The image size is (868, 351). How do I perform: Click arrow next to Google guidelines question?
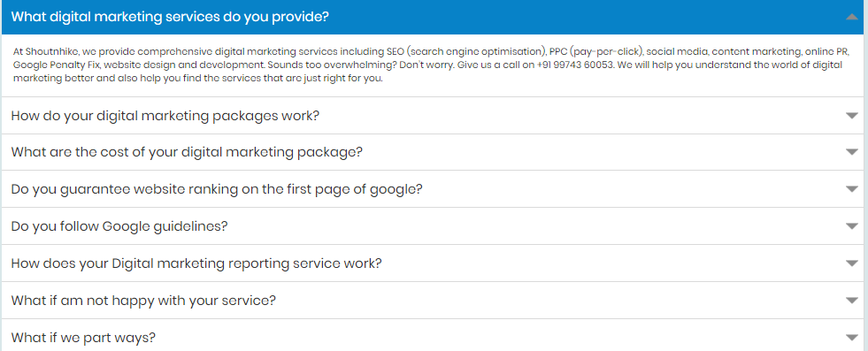(x=852, y=226)
